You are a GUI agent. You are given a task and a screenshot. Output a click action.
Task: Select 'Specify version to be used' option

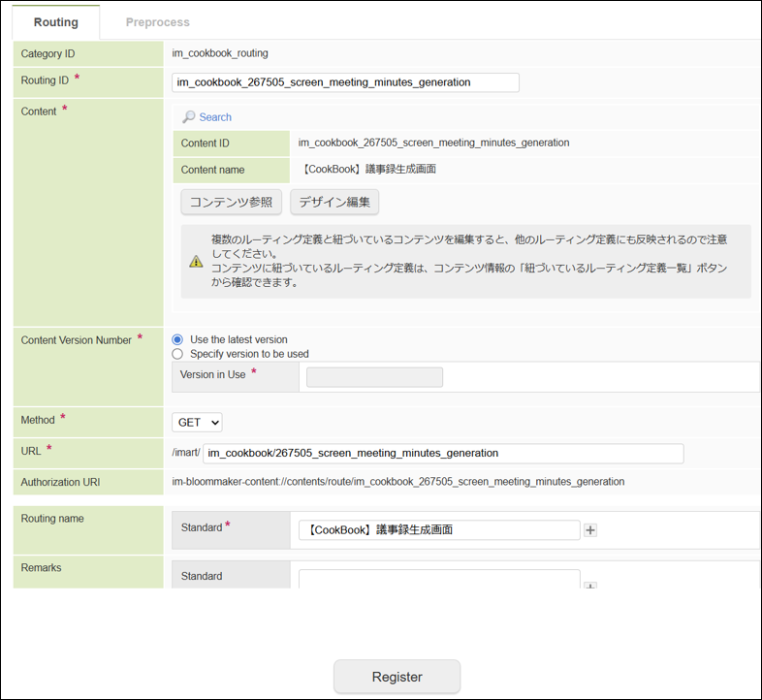point(177,354)
